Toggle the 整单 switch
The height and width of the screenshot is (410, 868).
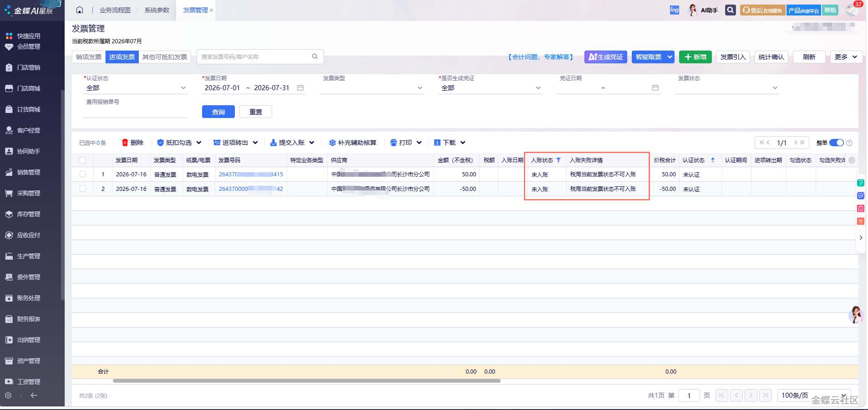coord(837,143)
